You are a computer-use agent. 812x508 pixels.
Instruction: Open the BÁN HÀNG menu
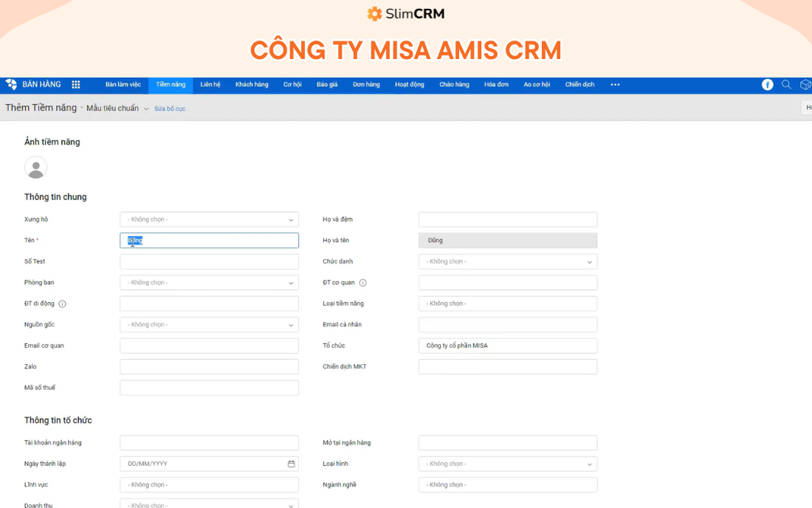(x=41, y=84)
